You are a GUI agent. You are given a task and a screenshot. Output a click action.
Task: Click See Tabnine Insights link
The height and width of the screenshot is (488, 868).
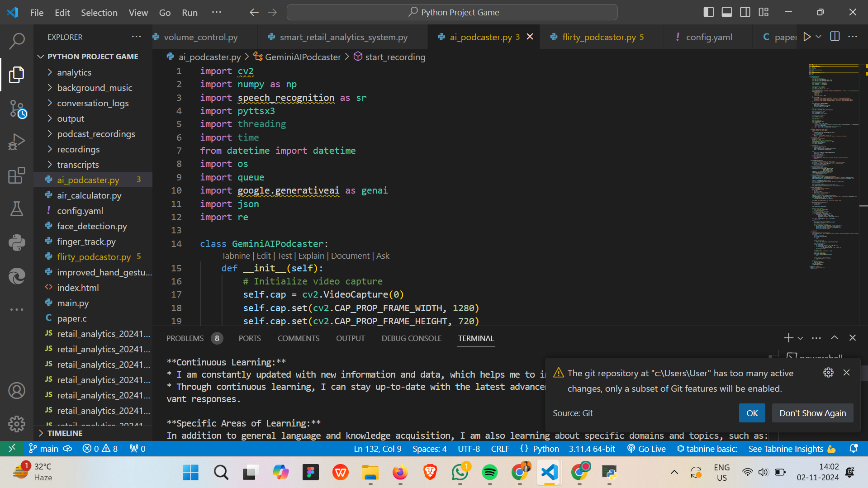pyautogui.click(x=792, y=448)
